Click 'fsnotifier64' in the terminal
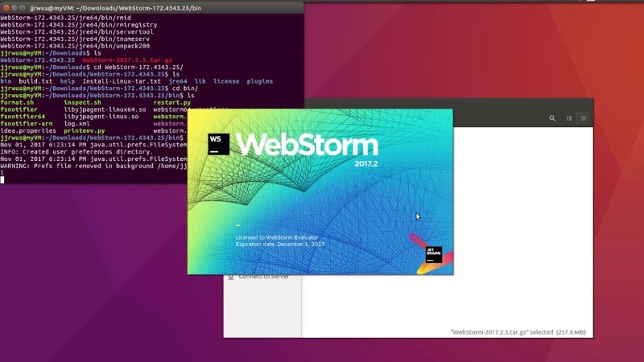 (x=23, y=117)
